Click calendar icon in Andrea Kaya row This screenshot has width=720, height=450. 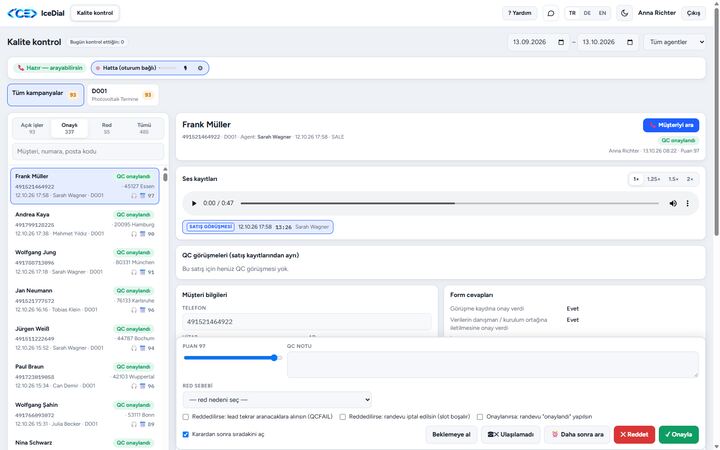(x=142, y=234)
